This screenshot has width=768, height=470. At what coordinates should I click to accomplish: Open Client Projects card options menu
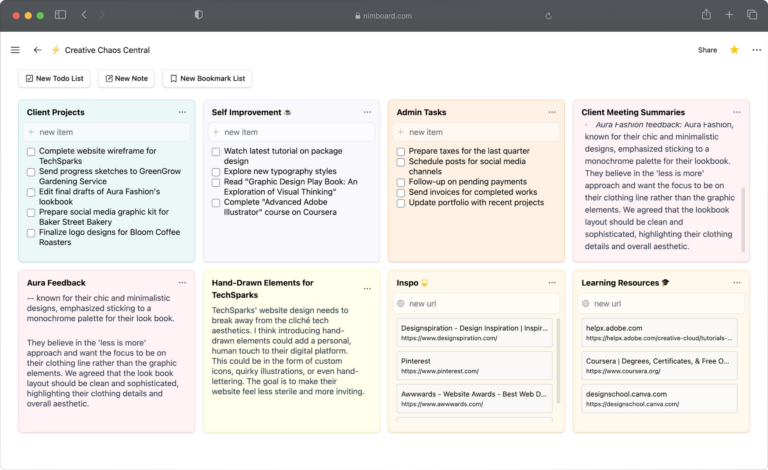[182, 113]
